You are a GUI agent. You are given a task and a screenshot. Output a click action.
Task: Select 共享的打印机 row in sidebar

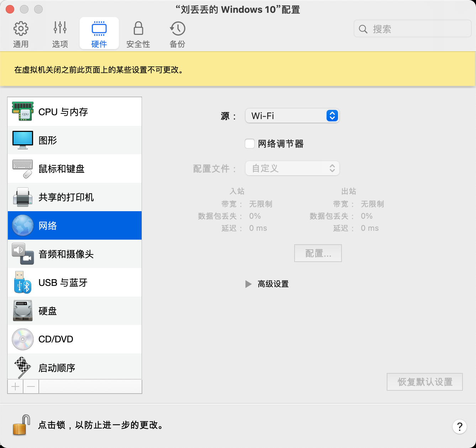click(x=75, y=197)
